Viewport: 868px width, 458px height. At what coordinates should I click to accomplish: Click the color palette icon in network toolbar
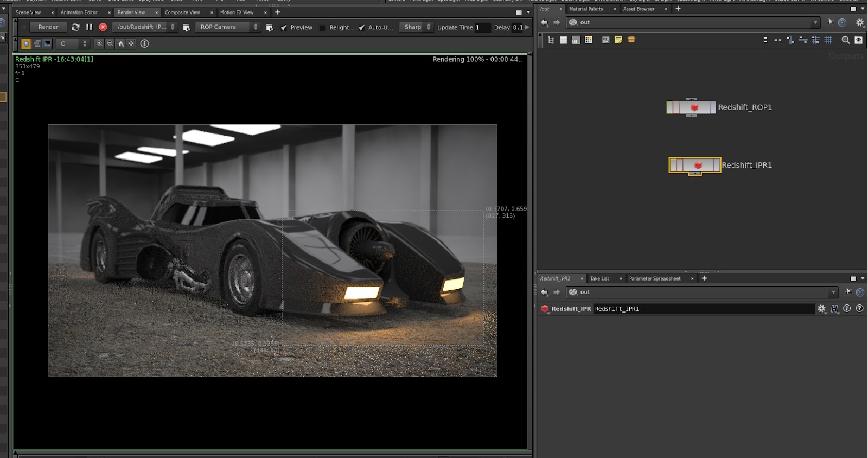pyautogui.click(x=589, y=40)
